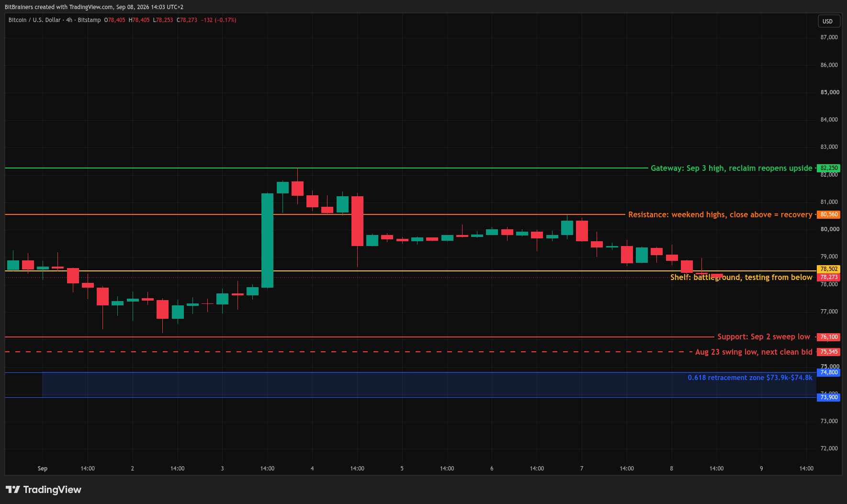Click the red 78,273 current price label
This screenshot has height=504, width=847.
(829, 277)
